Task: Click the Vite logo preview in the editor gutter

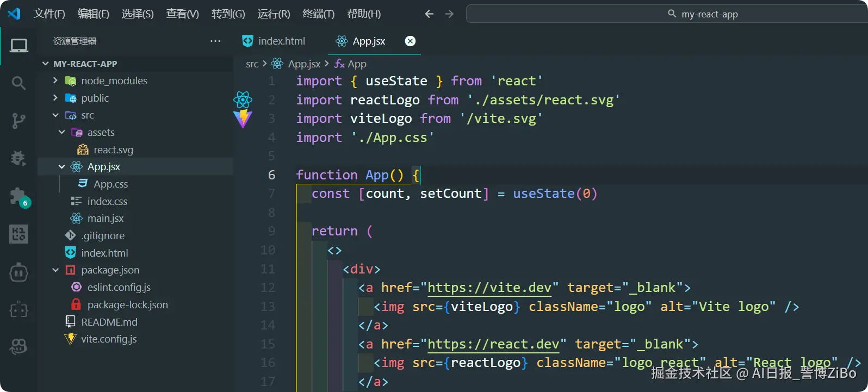Action: tap(243, 119)
